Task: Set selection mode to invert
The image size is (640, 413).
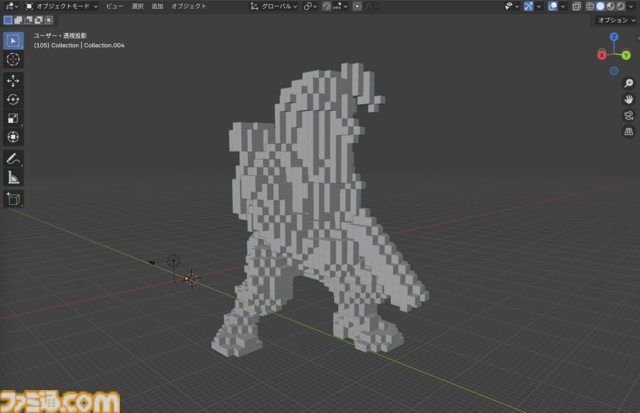Action: coord(39,20)
